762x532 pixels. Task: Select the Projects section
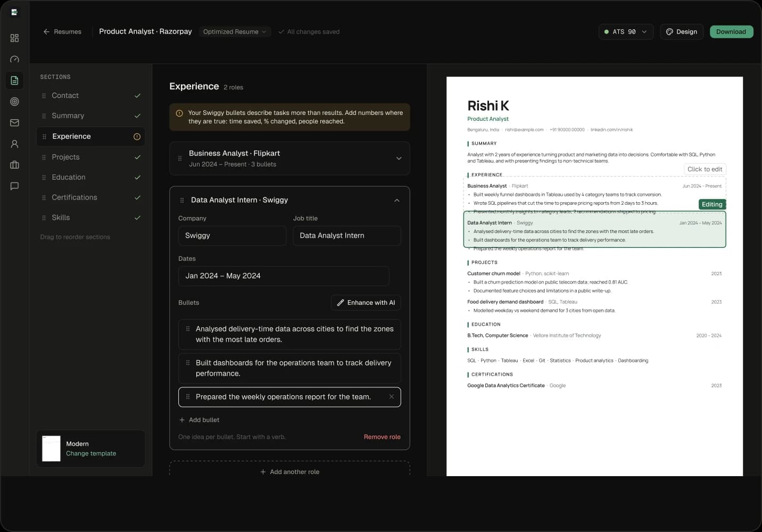(91, 157)
